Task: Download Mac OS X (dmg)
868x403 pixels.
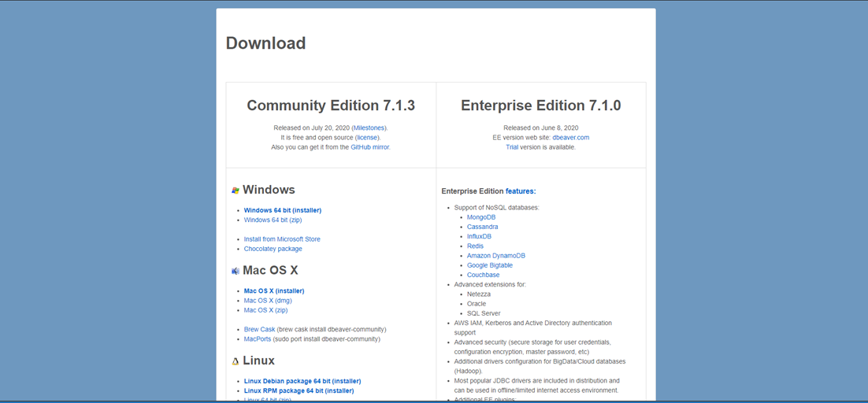Action: 268,300
